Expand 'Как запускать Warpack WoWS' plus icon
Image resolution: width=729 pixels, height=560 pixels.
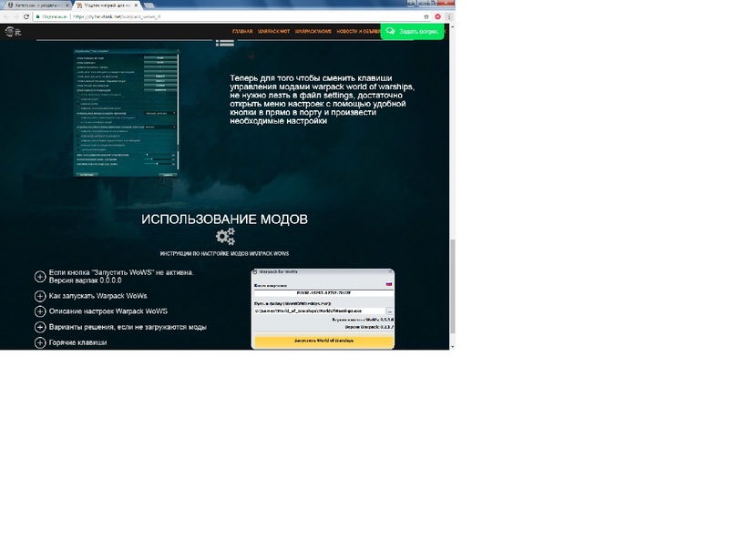point(39,297)
